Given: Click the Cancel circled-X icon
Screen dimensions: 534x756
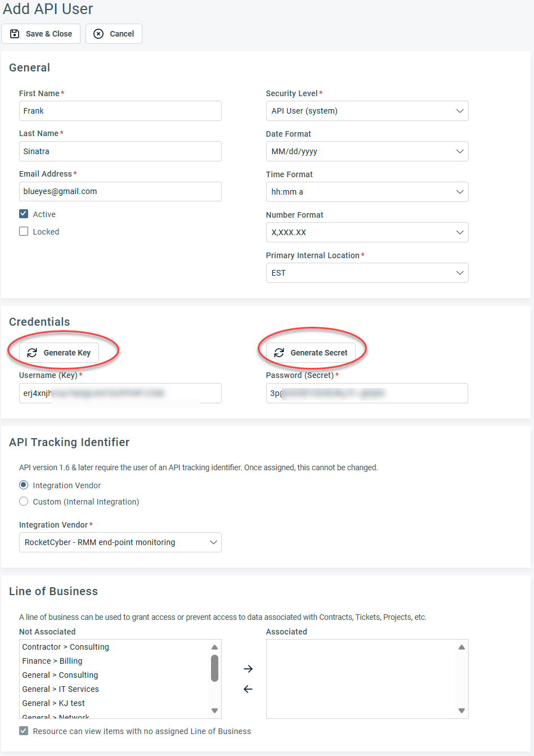Looking at the screenshot, I should (98, 34).
